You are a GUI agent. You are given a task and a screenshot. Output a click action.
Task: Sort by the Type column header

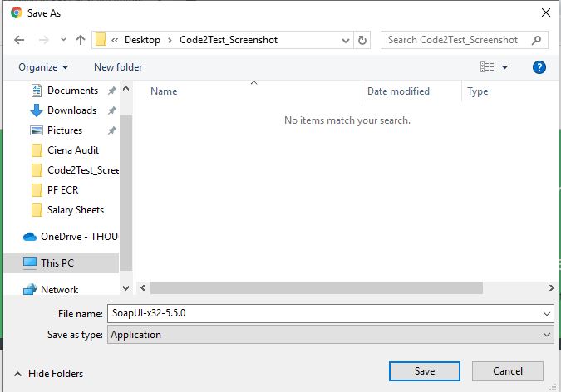(x=477, y=91)
